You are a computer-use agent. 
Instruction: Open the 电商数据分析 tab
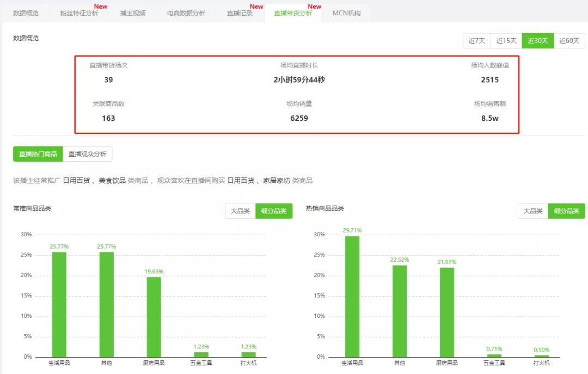(185, 14)
